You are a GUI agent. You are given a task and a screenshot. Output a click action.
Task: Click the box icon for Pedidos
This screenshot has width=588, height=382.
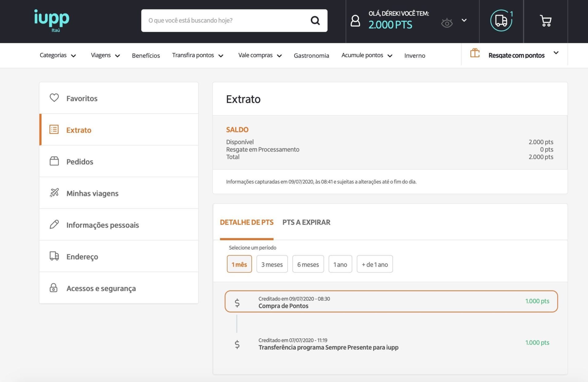click(54, 161)
